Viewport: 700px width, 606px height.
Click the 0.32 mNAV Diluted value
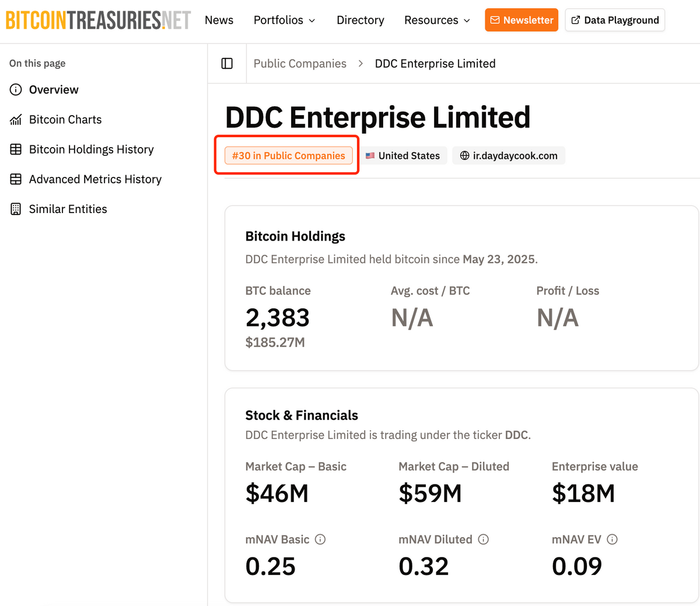click(x=423, y=566)
